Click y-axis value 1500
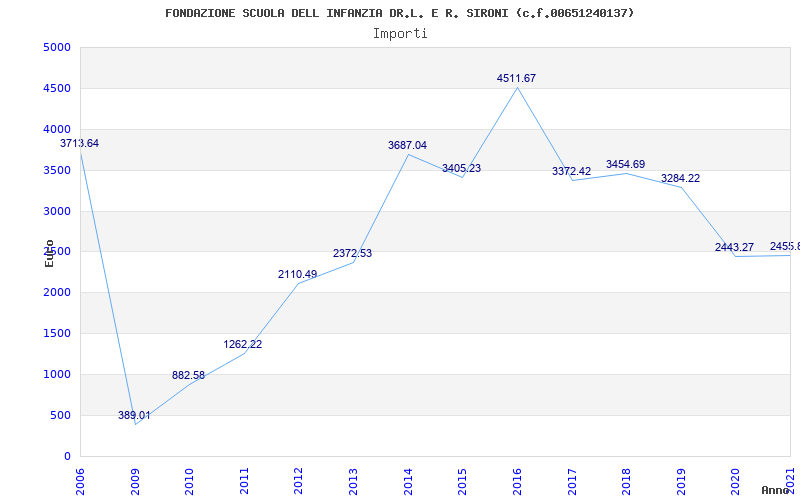Image resolution: width=800 pixels, height=500 pixels. coord(57,334)
